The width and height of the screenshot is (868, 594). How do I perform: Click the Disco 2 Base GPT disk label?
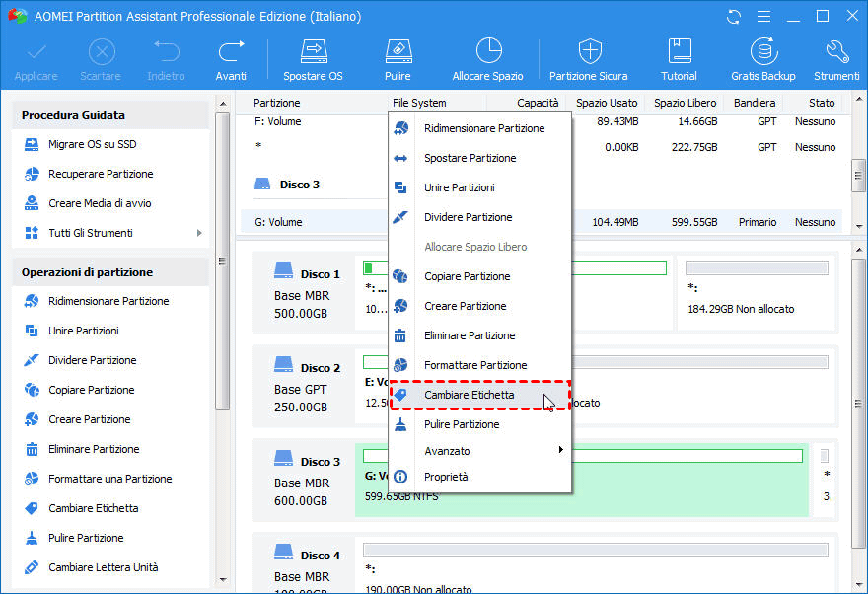click(304, 387)
